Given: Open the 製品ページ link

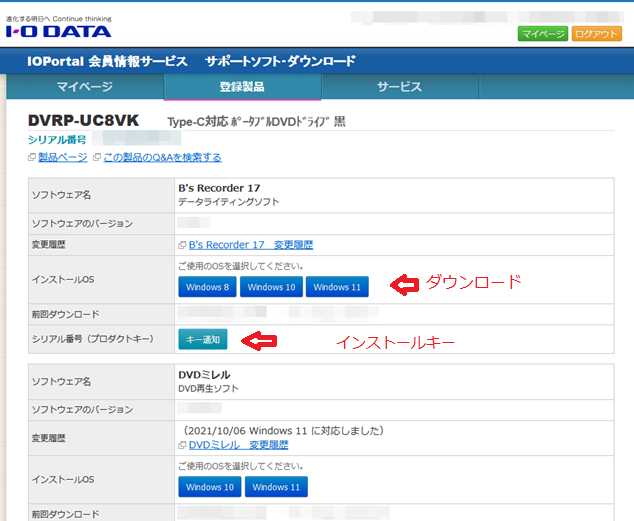Looking at the screenshot, I should pos(63,157).
